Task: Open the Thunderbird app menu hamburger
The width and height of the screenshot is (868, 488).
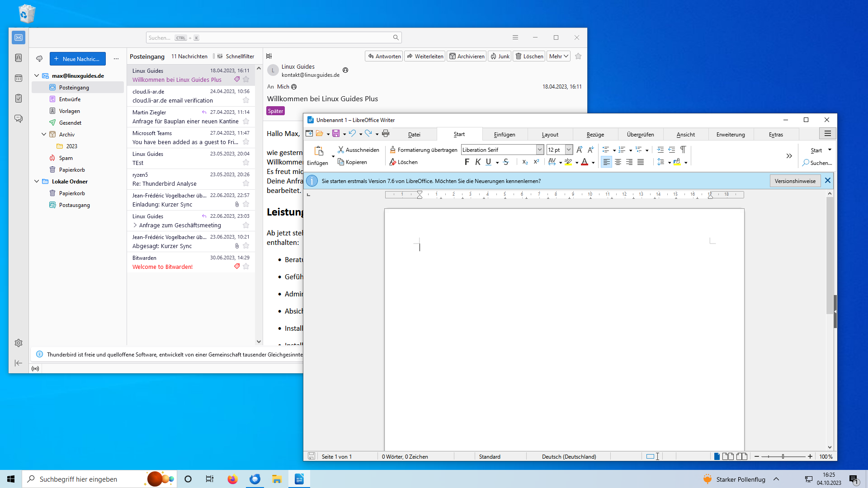Action: (515, 38)
